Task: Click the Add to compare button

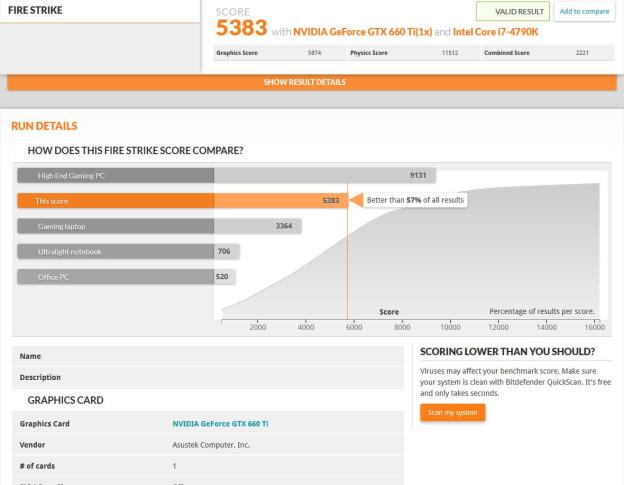Action: (x=584, y=12)
